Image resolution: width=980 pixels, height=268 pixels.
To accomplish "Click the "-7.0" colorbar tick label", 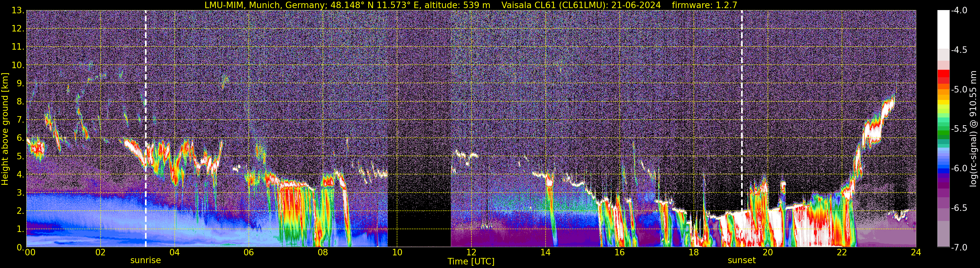I will click(x=959, y=247).
